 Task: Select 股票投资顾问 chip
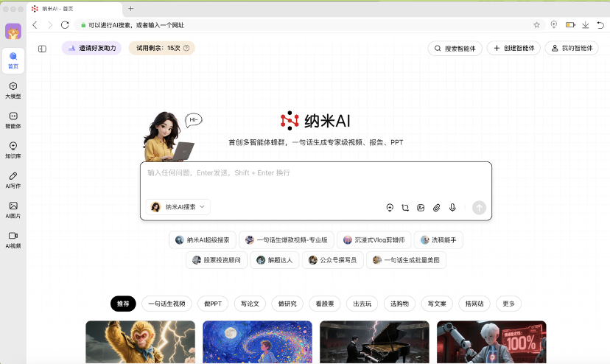(x=217, y=260)
